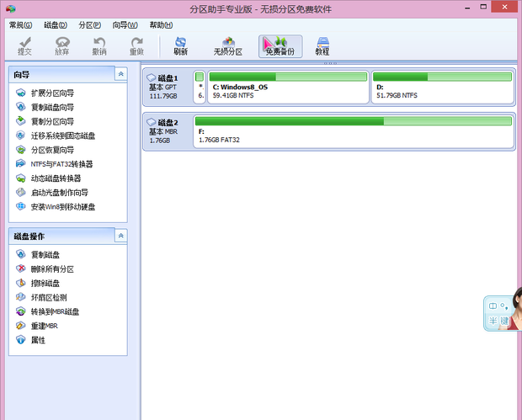The image size is (522, 420).
Task: Open the 常规(G) menu
Action: click(21, 25)
